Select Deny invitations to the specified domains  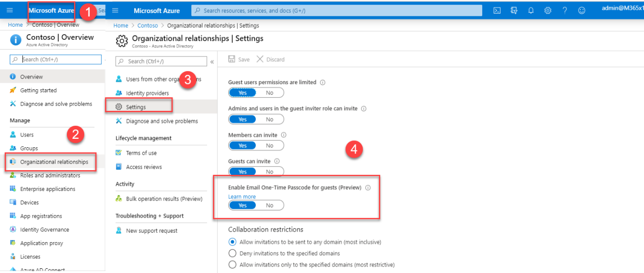pos(232,253)
